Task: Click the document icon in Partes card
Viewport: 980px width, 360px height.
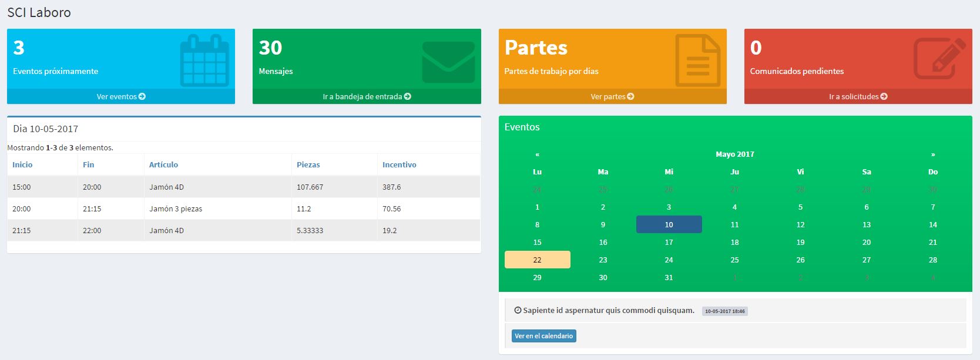Action: pos(697,60)
